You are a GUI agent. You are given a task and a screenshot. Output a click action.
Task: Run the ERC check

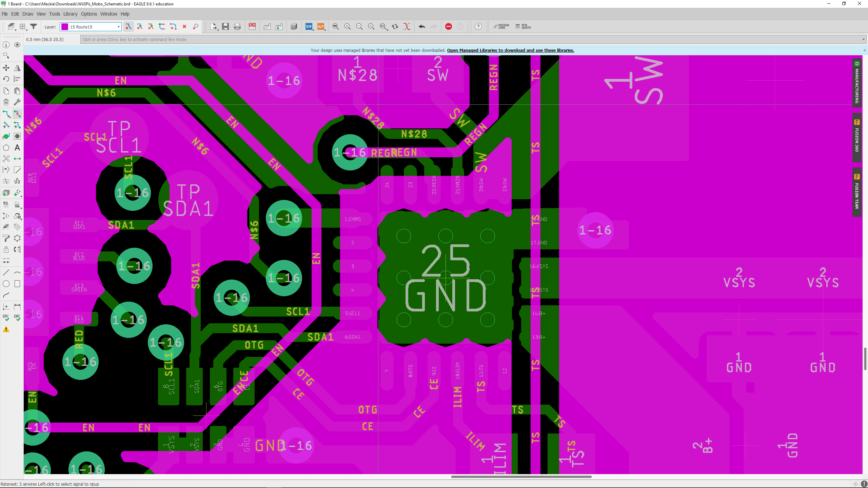coord(6,318)
